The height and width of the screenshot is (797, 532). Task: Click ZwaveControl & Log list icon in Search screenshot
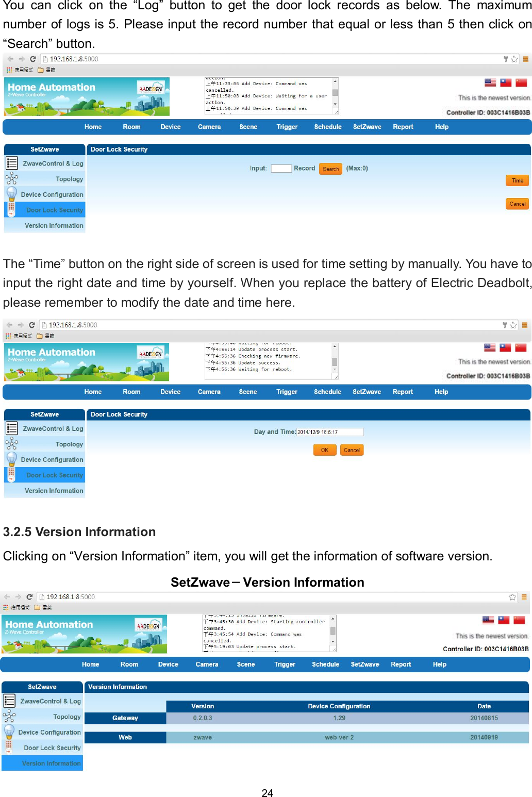12,163
